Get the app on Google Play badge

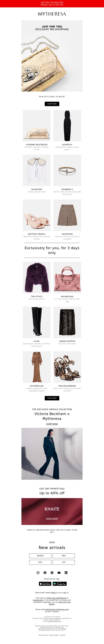tap(60, 584)
